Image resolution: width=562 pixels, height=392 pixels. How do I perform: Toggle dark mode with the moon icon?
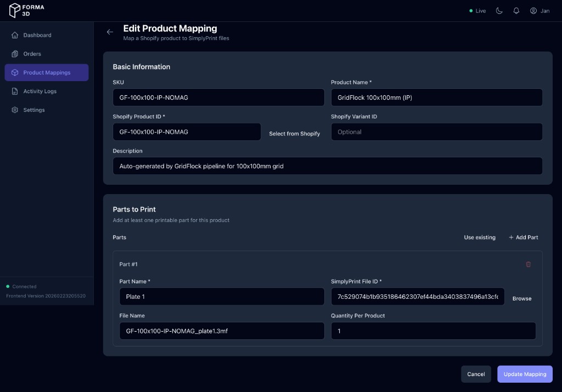(498, 10)
